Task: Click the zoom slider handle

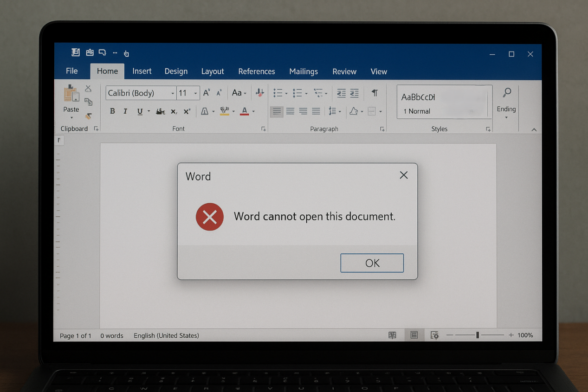Action: tap(477, 335)
